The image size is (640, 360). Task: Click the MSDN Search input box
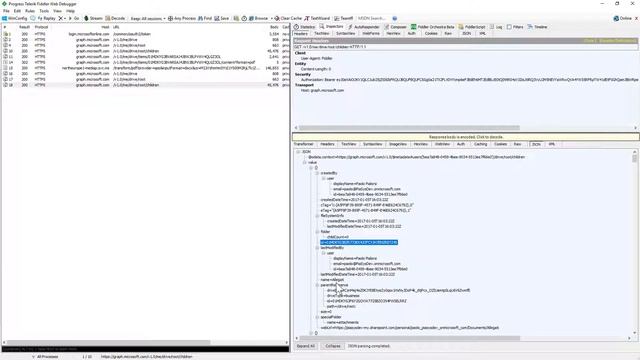(x=373, y=18)
